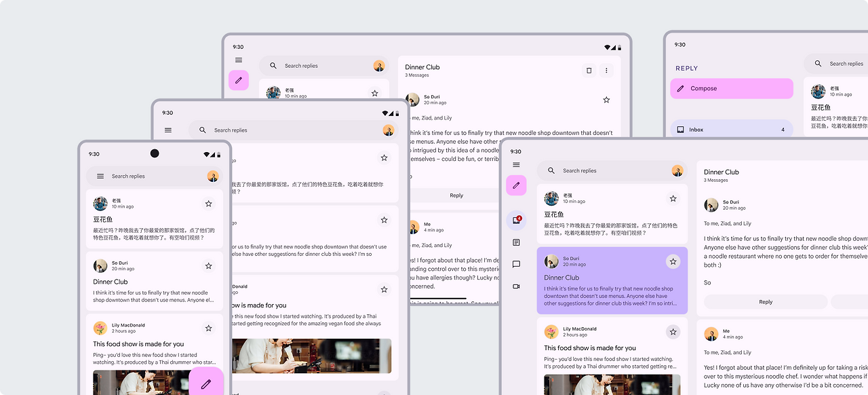This screenshot has height=395, width=868.
Task: Click the pink compose pencil on top center tablet
Action: [x=239, y=80]
